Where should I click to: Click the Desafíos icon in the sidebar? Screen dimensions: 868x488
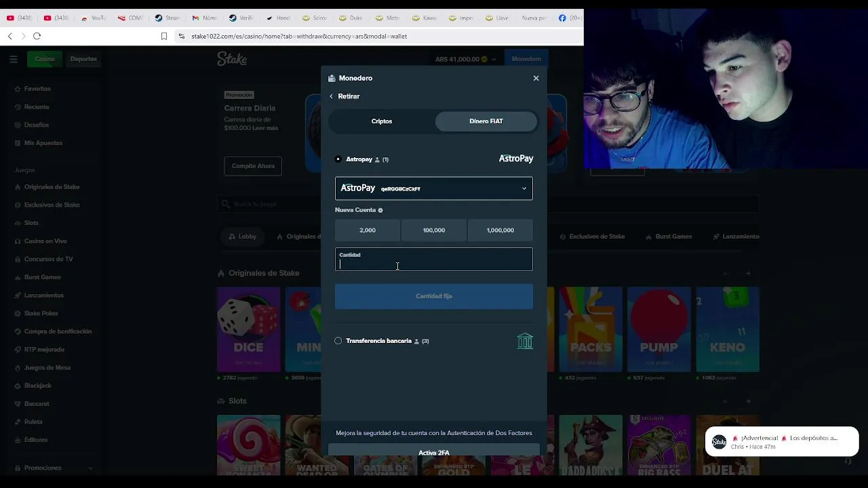pos(18,125)
